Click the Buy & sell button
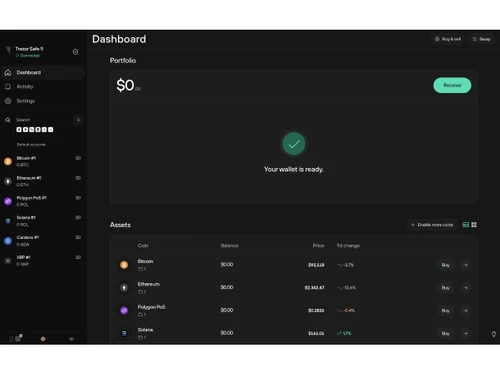 pos(448,39)
